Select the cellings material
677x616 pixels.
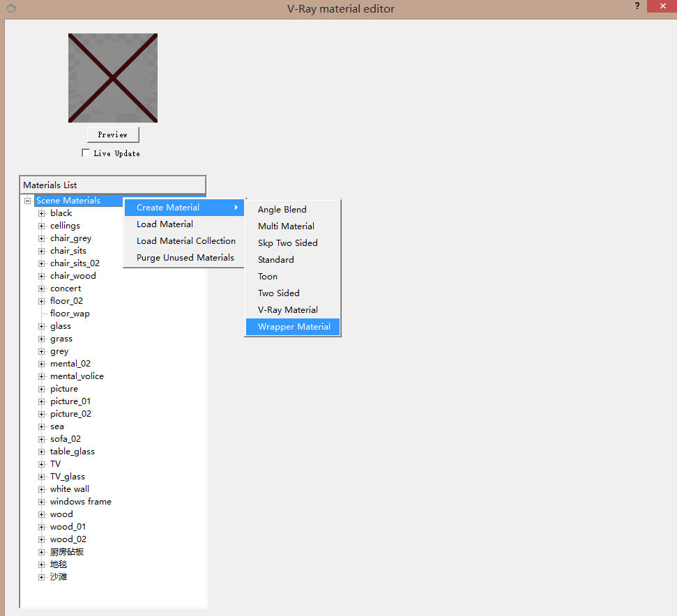pos(65,226)
